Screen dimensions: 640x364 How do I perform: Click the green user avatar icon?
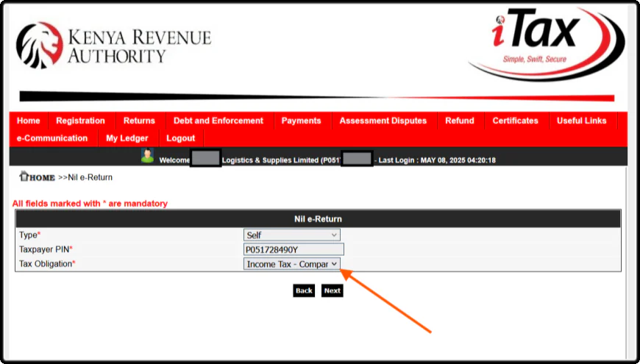(147, 156)
